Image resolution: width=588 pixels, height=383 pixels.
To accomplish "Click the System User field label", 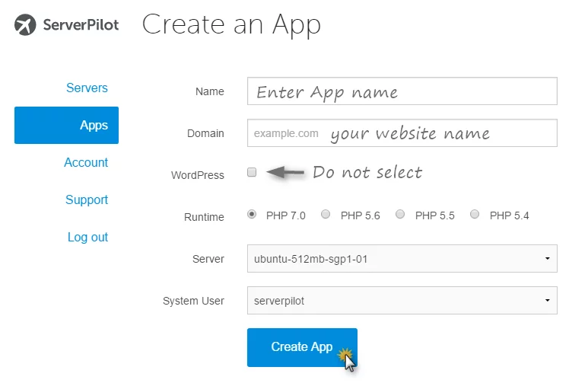I will tap(193, 301).
